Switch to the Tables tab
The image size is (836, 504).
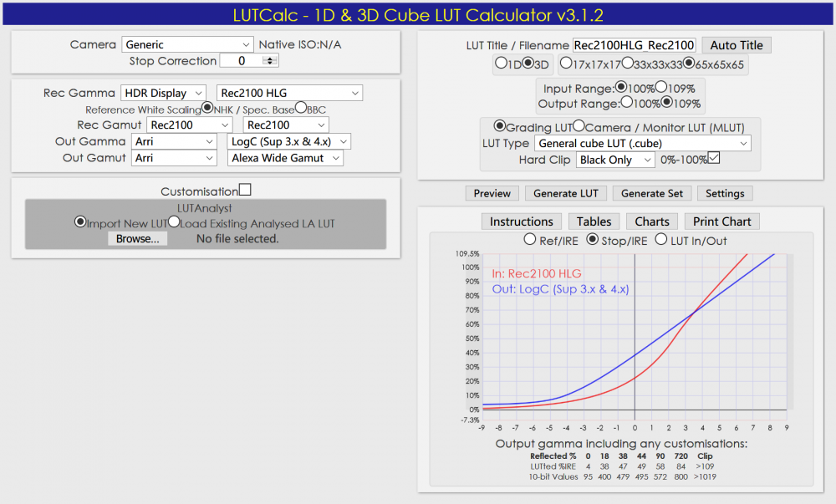click(x=594, y=221)
